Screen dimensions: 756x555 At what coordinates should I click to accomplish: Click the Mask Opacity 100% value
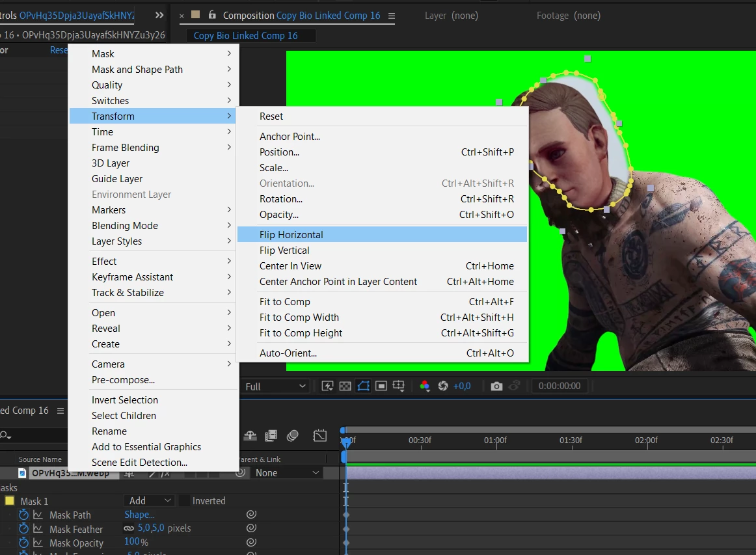point(136,542)
